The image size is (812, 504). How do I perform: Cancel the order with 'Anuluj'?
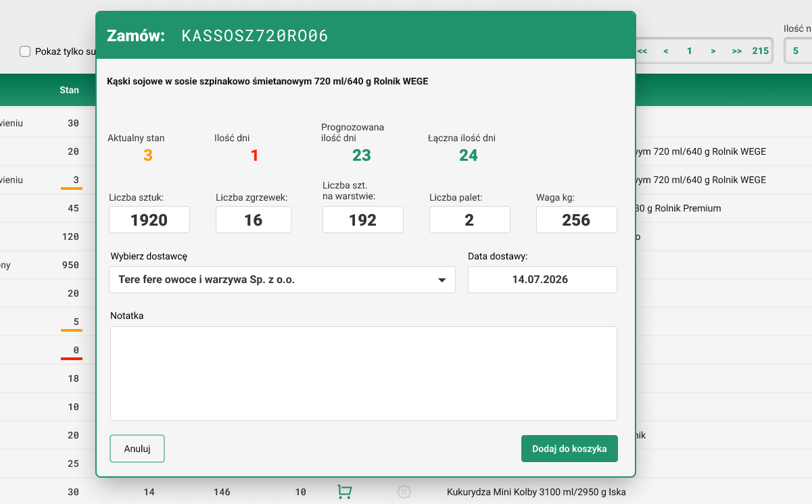[x=137, y=449]
